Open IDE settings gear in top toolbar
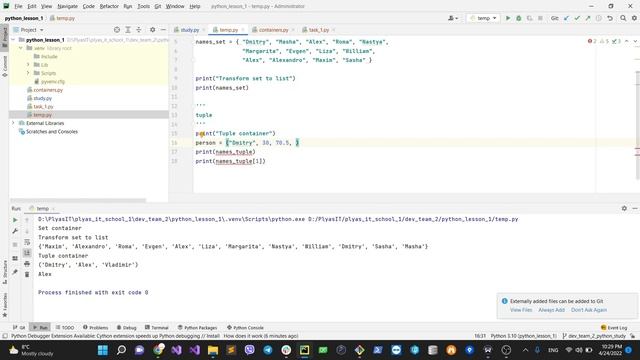The width and height of the screenshot is (640, 360). [634, 18]
